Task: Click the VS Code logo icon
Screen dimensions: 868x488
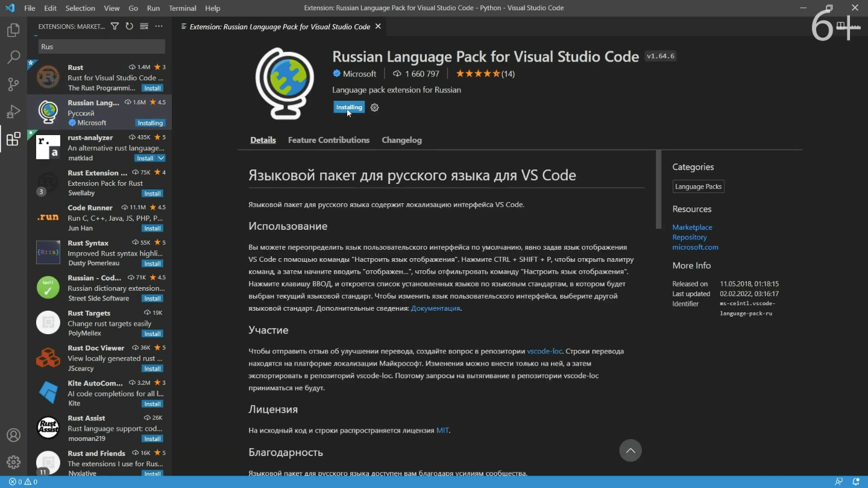Action: pos(10,8)
